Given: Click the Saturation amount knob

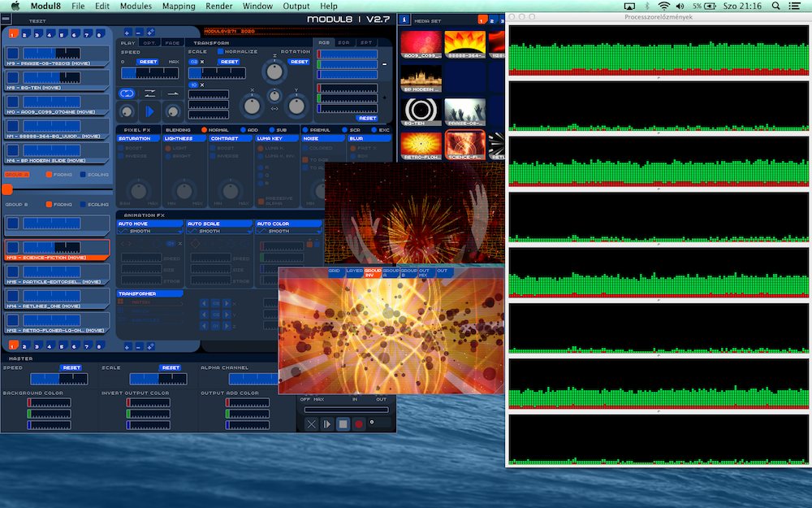Looking at the screenshot, I should pos(138,191).
